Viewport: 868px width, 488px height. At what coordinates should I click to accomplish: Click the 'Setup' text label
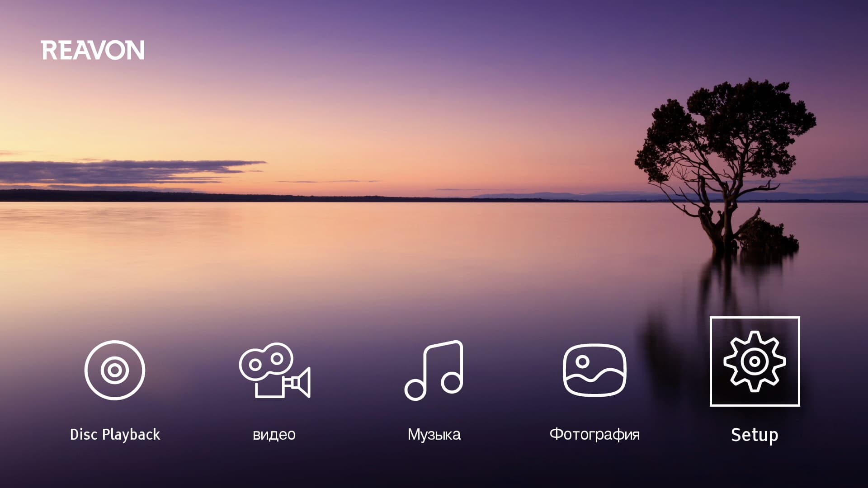pyautogui.click(x=755, y=435)
